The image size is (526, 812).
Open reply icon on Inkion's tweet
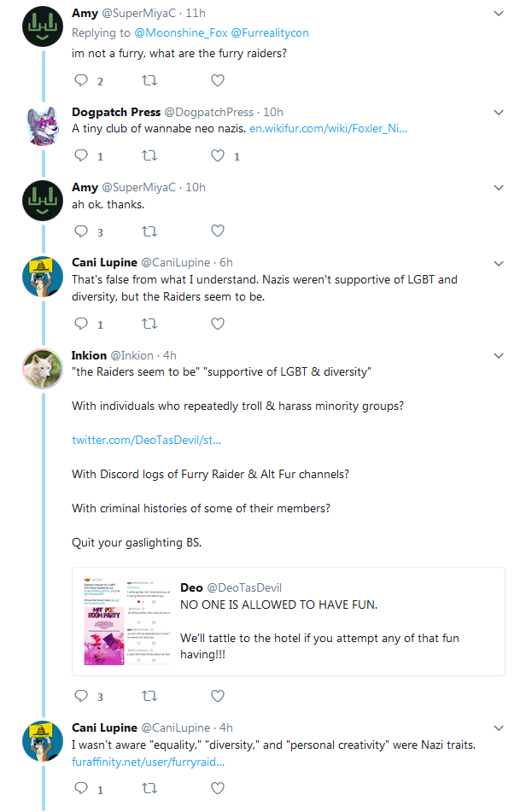click(81, 696)
